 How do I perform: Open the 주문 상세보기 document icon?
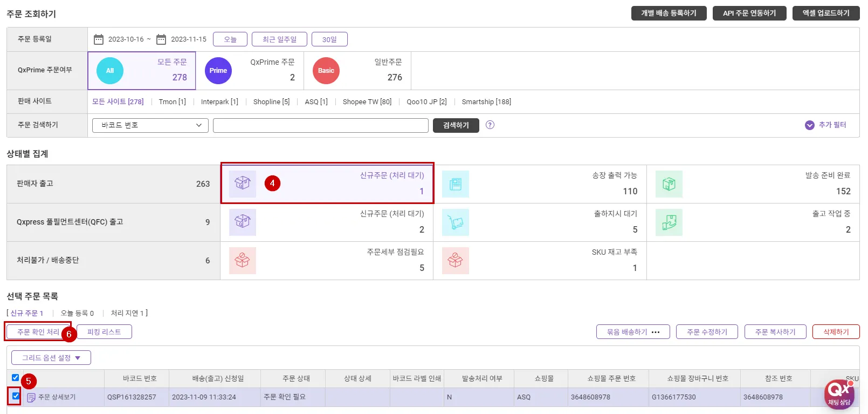(x=31, y=397)
